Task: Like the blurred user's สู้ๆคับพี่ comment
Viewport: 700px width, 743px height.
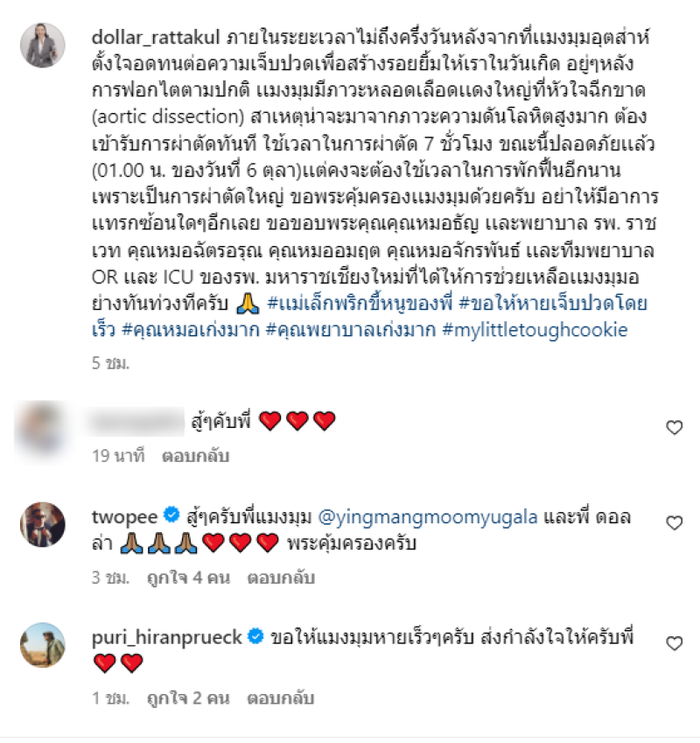Action: click(674, 427)
